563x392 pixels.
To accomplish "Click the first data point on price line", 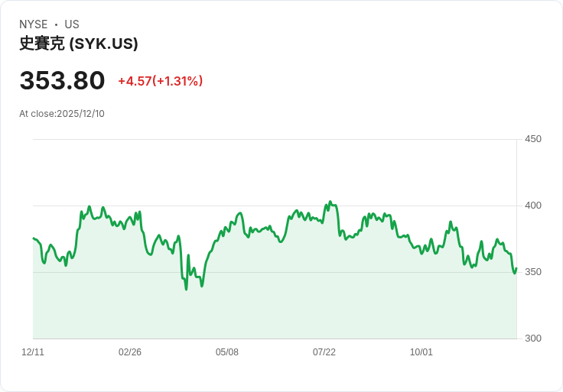I will tap(34, 238).
